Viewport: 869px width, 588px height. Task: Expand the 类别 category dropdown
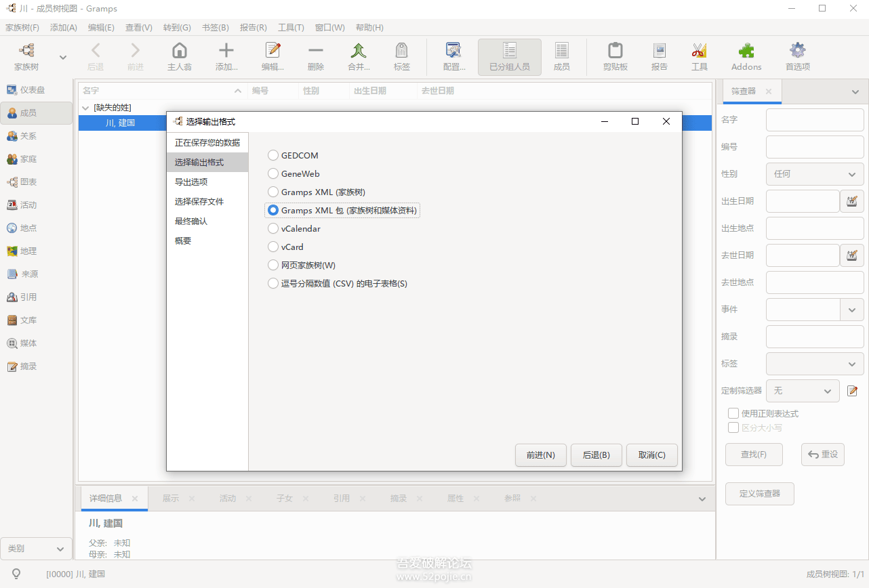[36, 549]
